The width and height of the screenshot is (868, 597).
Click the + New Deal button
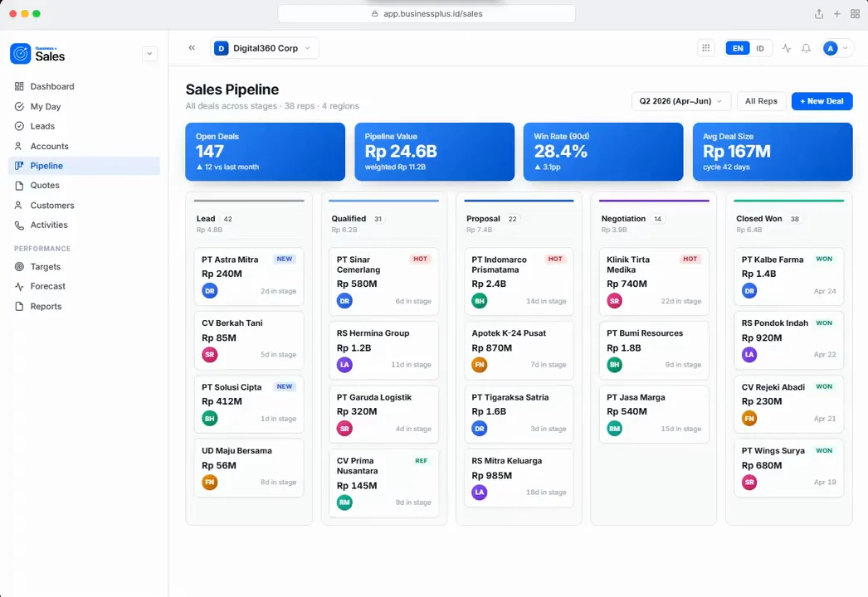click(x=822, y=101)
